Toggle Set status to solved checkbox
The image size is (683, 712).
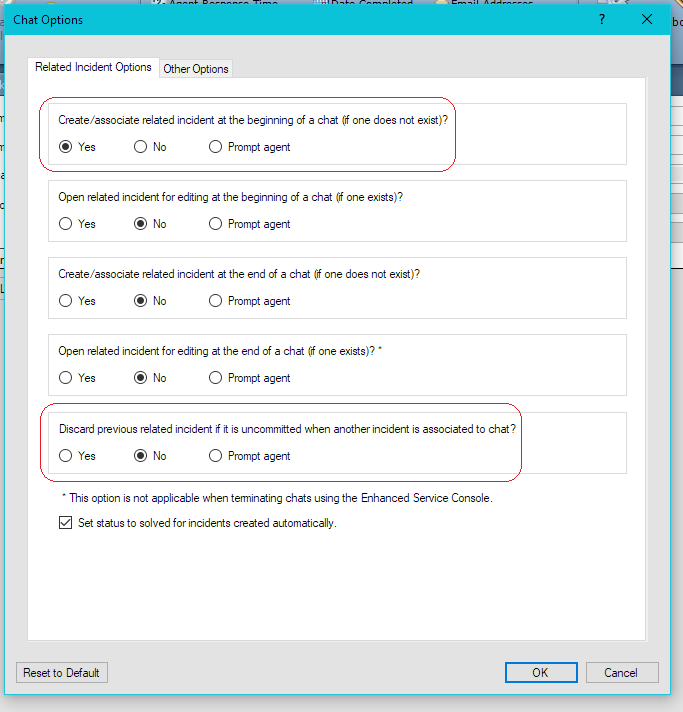click(65, 523)
